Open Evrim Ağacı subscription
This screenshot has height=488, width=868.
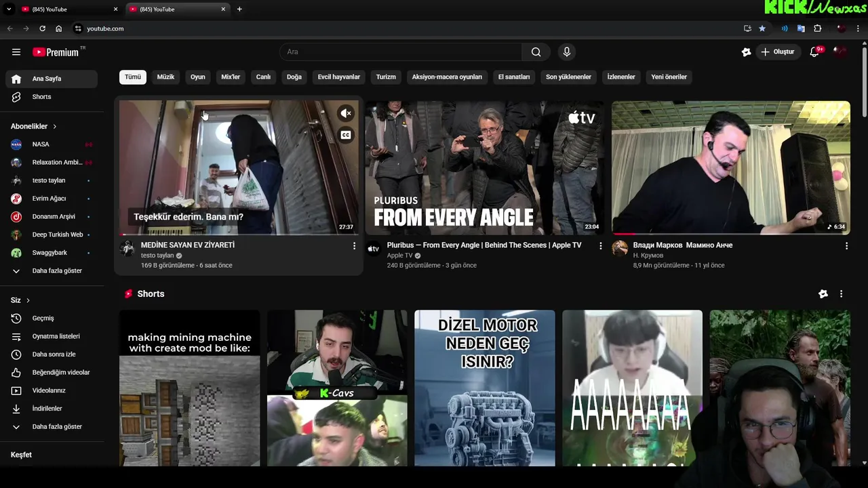pyautogui.click(x=52, y=199)
